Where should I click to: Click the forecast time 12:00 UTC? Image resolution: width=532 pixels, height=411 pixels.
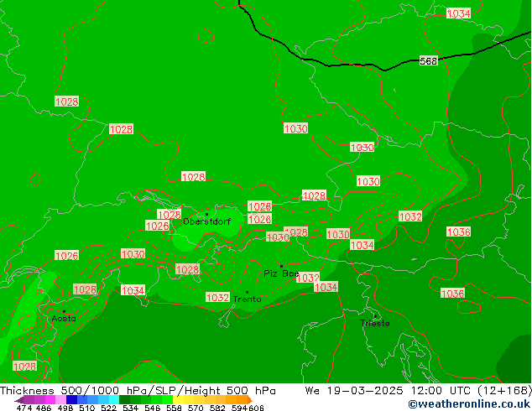pyautogui.click(x=441, y=391)
